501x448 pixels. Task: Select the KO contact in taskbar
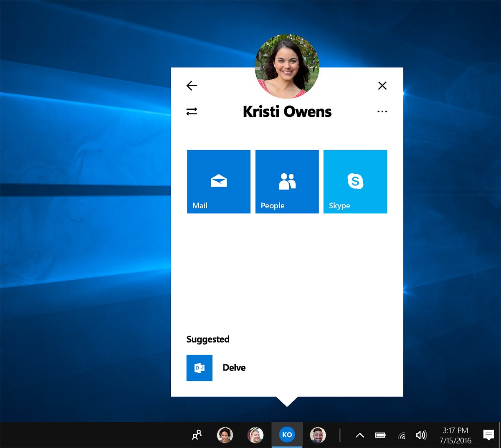pyautogui.click(x=287, y=435)
